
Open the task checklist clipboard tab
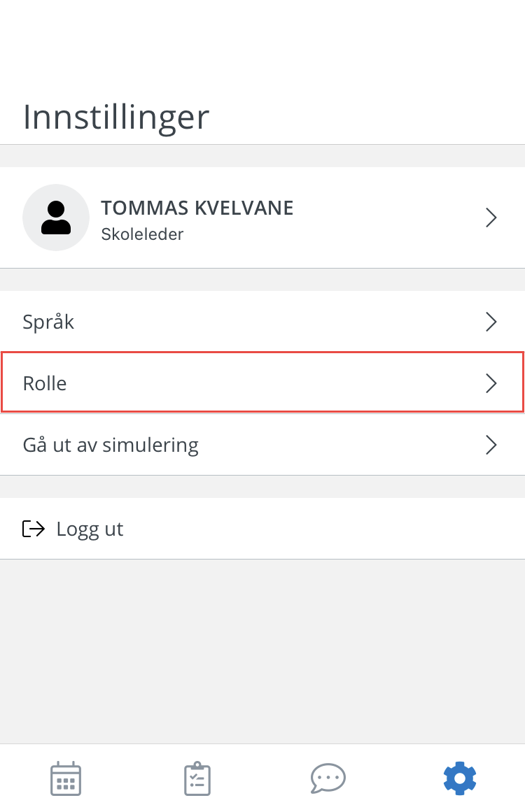197,778
